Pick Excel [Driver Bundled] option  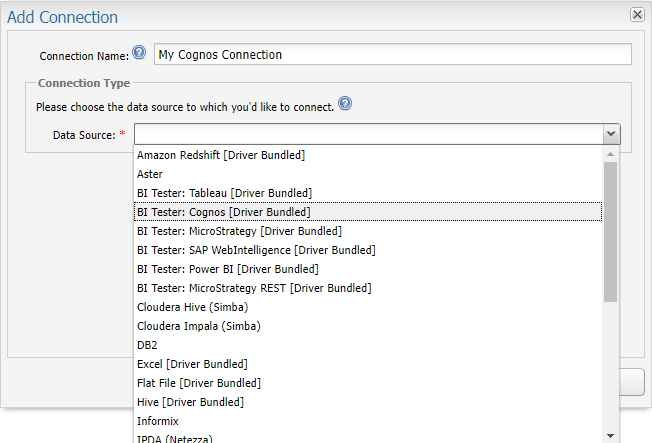(368, 364)
